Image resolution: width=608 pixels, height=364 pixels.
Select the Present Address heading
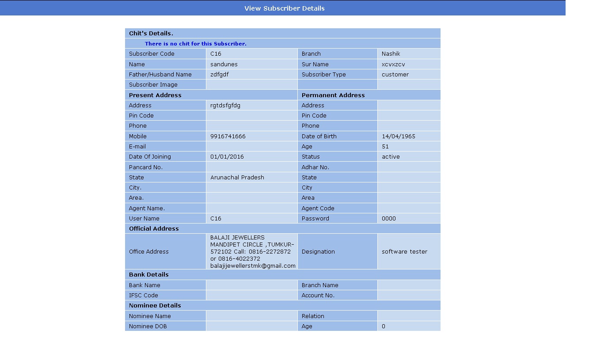pyautogui.click(x=155, y=95)
